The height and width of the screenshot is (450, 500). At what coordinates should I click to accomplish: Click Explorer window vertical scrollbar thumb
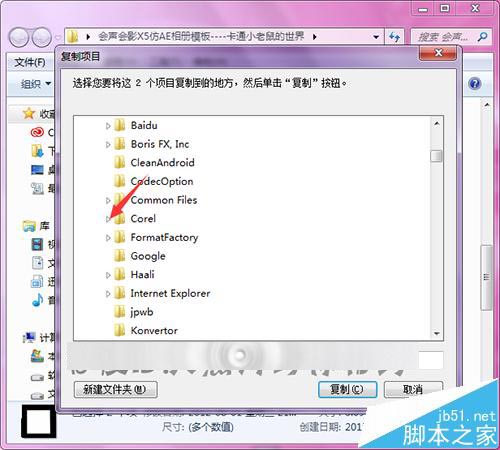click(x=486, y=277)
